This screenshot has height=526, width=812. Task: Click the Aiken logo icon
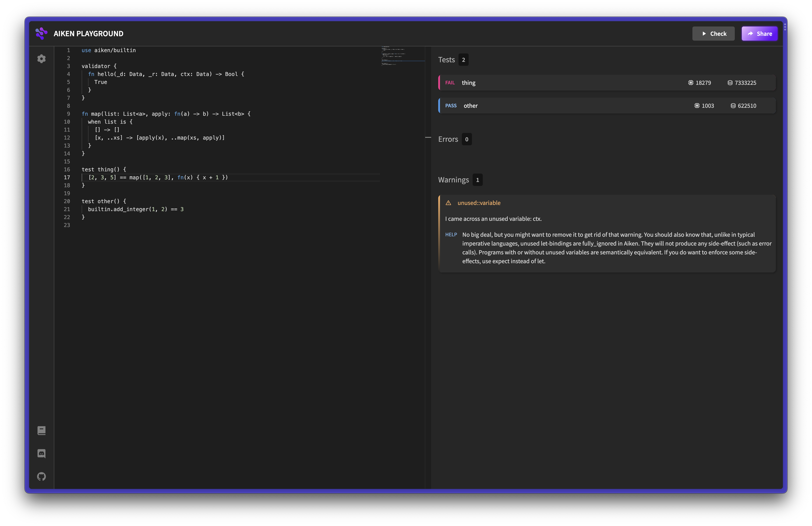pos(41,33)
